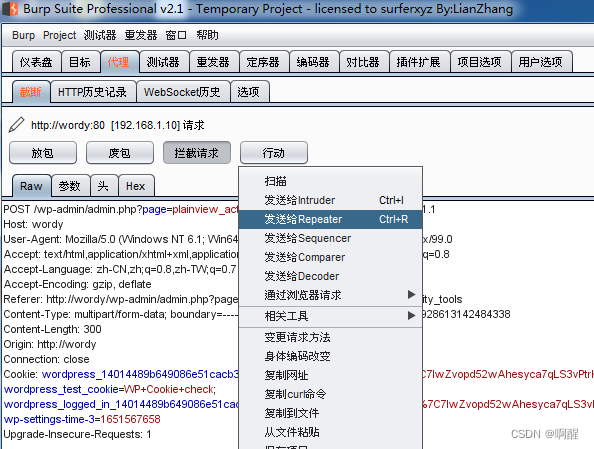Image resolution: width=594 pixels, height=449 pixels.
Task: Switch to the 项目选项 tab
Action: pyautogui.click(x=480, y=62)
